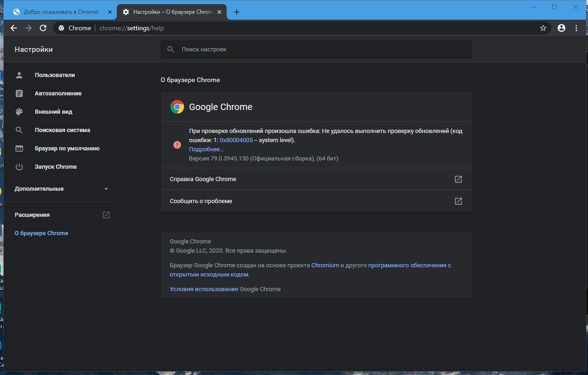
Task: Close the 'Настройки – О браузере Chrome' tab
Action: pos(219,12)
